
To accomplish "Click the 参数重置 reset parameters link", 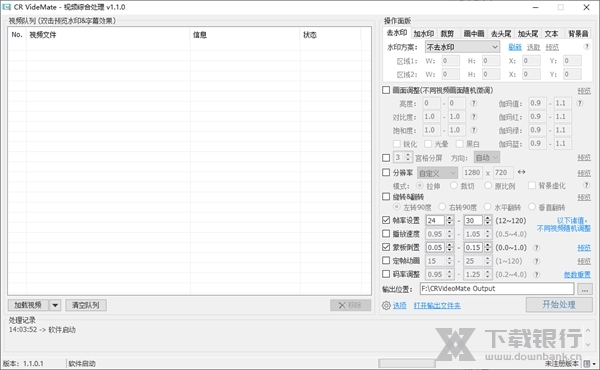I will tap(577, 274).
